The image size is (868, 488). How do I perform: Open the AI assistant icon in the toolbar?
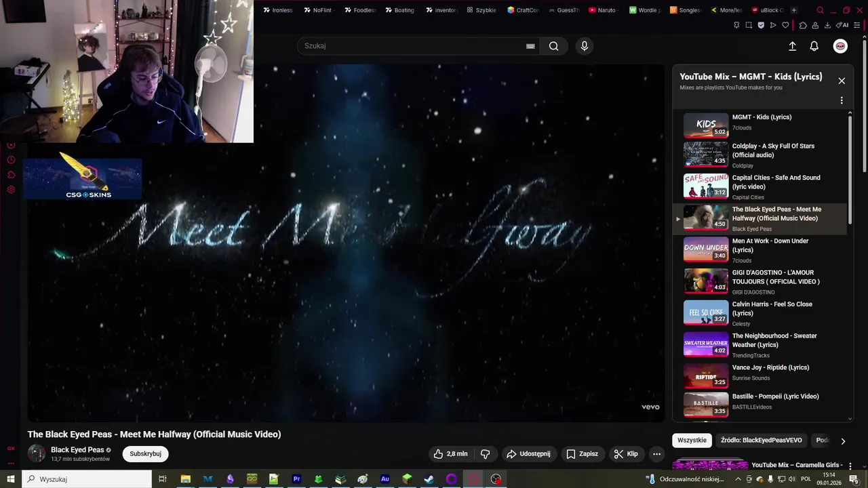coord(842,25)
